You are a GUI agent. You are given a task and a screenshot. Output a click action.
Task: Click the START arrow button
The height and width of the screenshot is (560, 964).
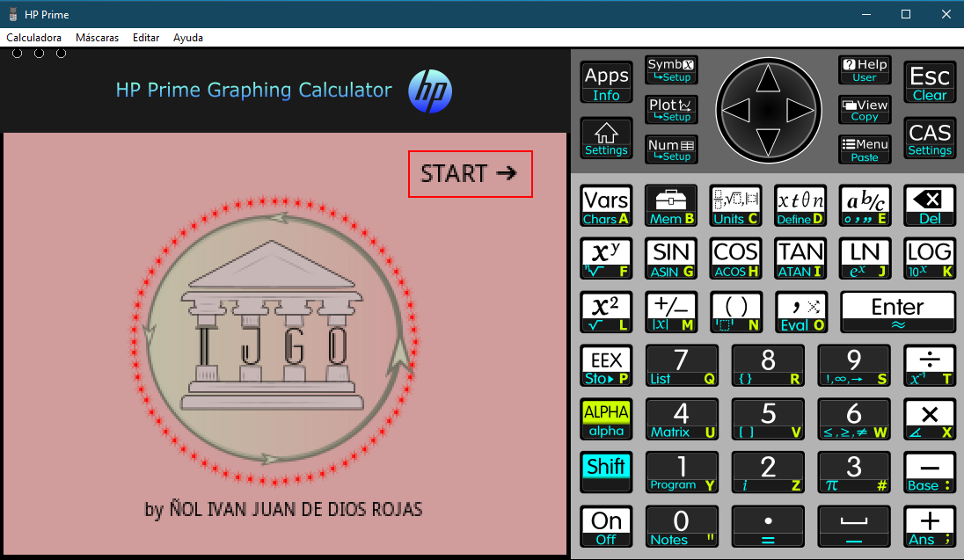tap(470, 174)
